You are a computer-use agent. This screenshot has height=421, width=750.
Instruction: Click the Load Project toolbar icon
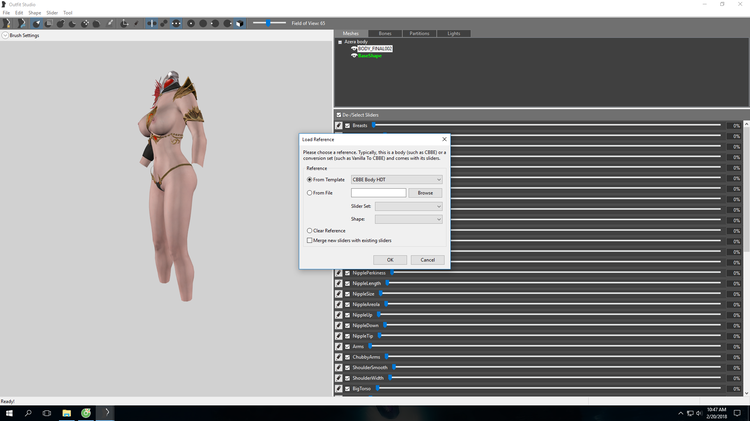tap(22, 23)
